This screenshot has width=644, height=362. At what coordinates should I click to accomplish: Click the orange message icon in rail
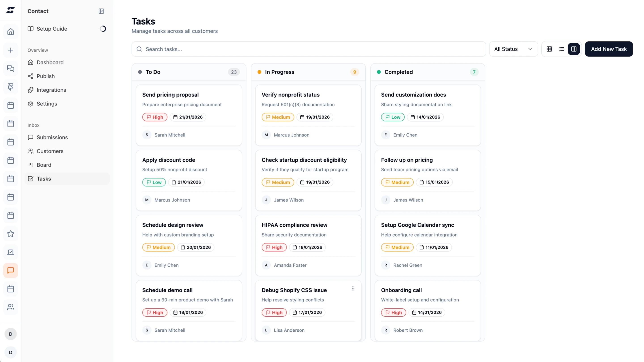11,270
